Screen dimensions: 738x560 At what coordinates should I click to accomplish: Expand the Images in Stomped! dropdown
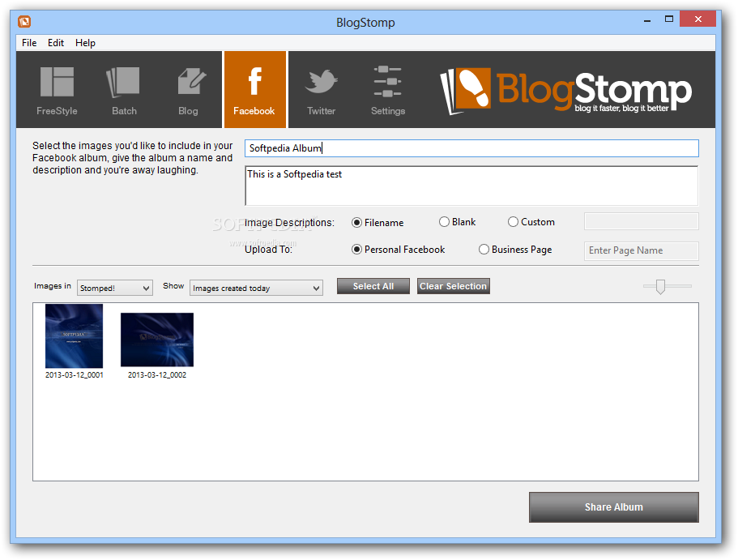point(115,288)
